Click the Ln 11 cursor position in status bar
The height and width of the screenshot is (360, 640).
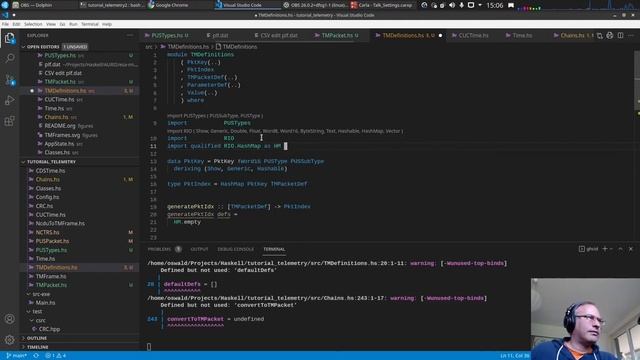click(514, 356)
